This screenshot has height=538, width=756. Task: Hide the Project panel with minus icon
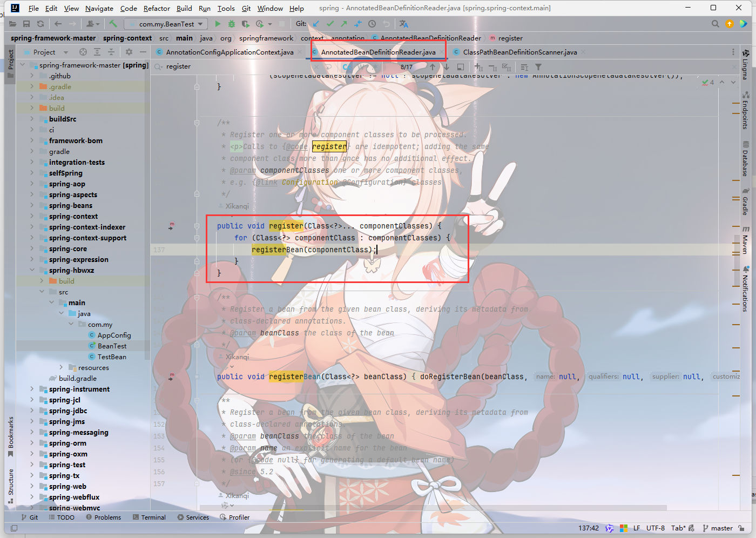click(143, 52)
